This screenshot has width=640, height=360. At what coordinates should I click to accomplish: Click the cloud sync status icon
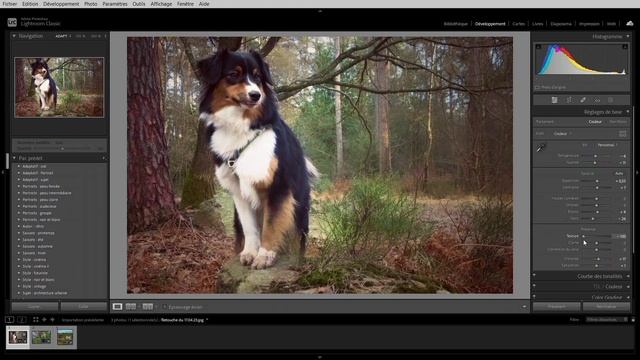coord(630,23)
